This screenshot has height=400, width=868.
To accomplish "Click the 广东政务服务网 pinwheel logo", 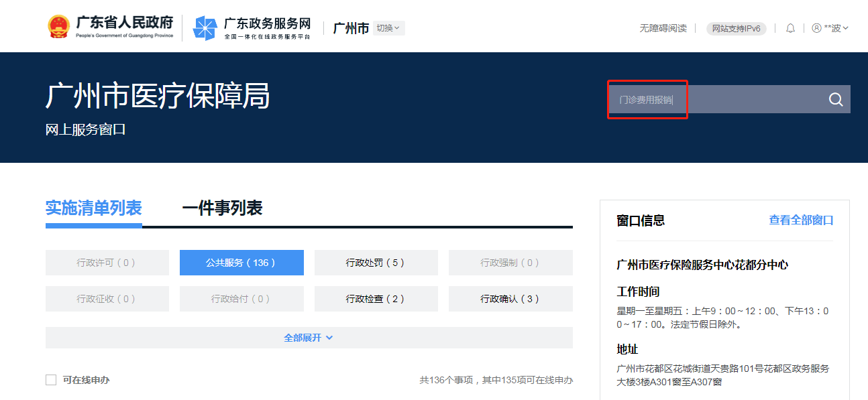I will 205,27.
